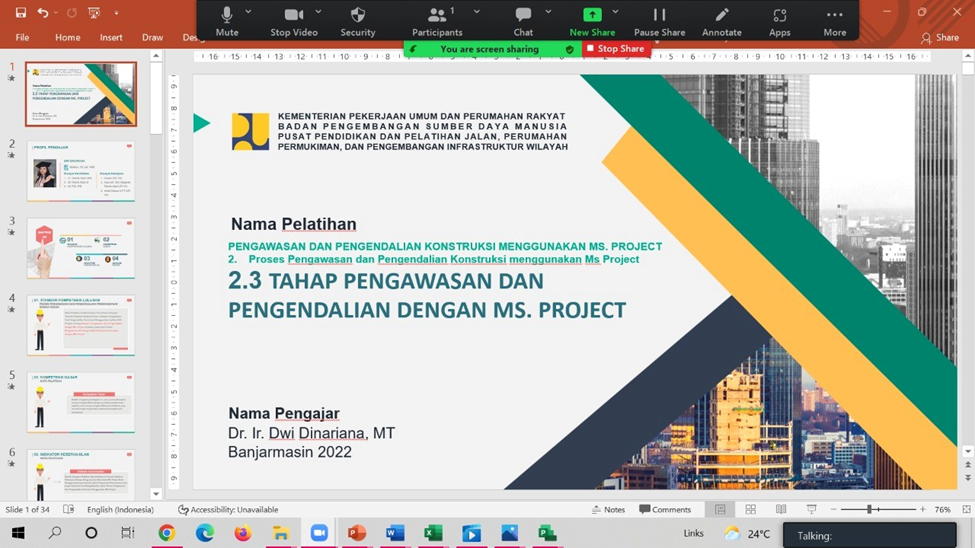Click Nama Pelatihan text on slide

click(293, 224)
